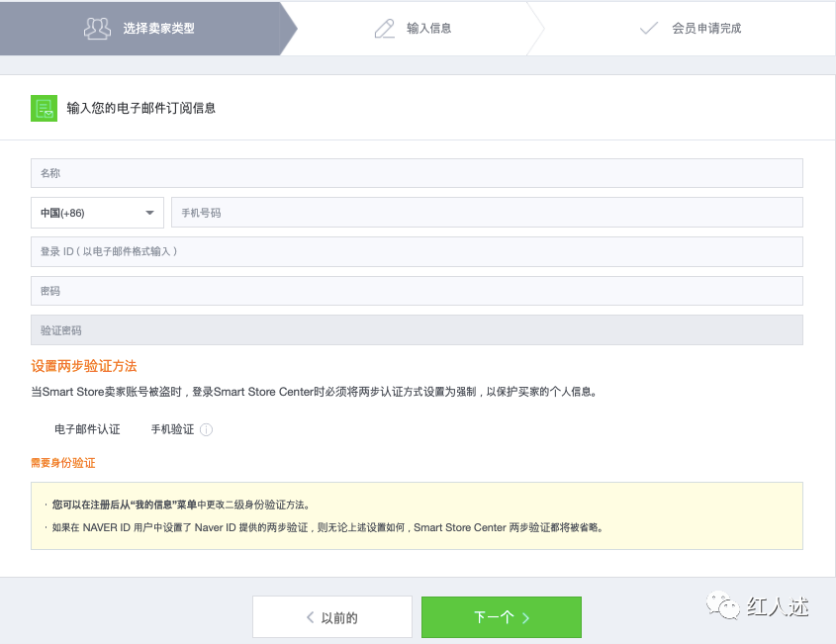Expand the country code list to change region
The width and height of the screenshot is (836, 644).
point(96,212)
